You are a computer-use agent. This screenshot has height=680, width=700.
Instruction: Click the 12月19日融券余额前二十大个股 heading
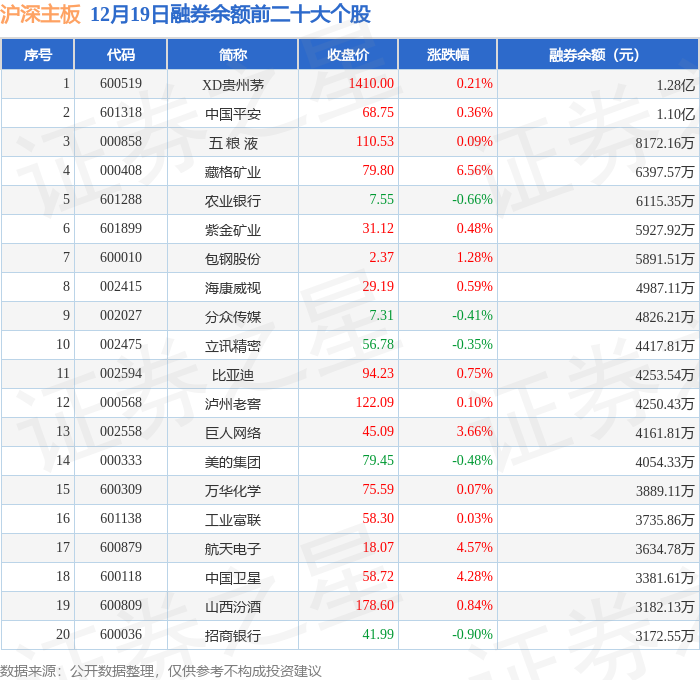[230, 14]
